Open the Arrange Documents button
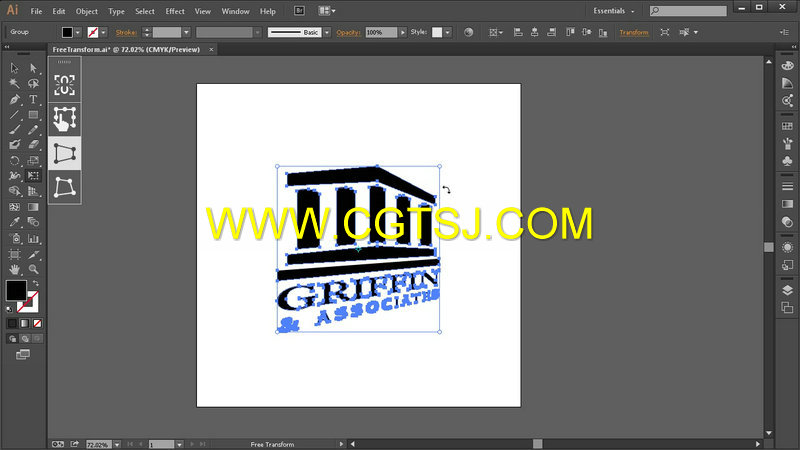The height and width of the screenshot is (450, 800). [x=327, y=11]
